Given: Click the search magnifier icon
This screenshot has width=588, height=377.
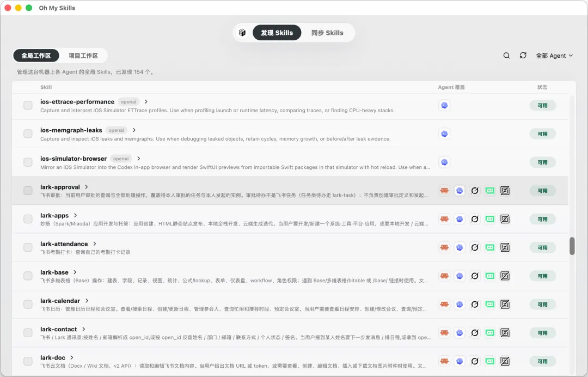Looking at the screenshot, I should tap(506, 56).
